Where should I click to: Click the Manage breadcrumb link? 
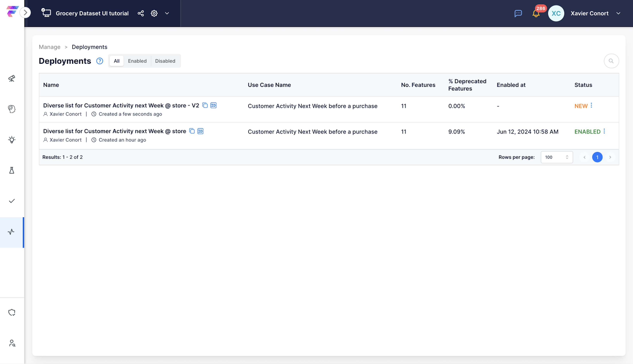click(x=50, y=47)
